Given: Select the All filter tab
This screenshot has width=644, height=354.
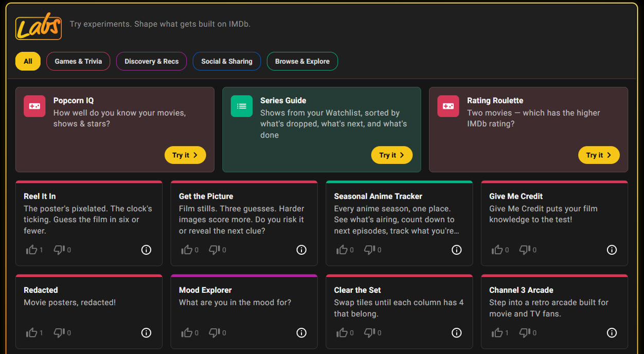Looking at the screenshot, I should coord(28,61).
